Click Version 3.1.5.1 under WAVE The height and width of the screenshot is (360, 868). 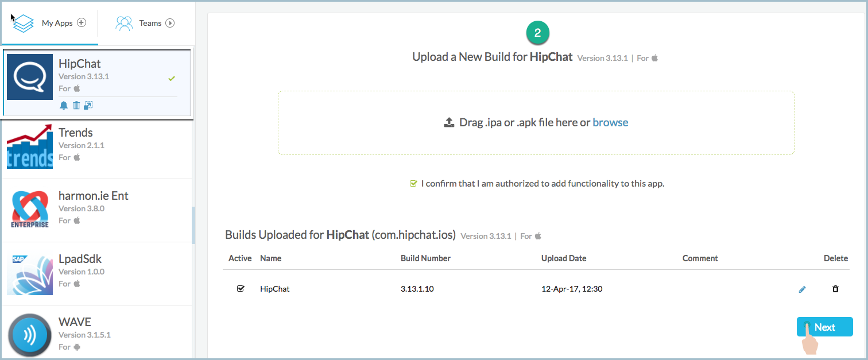click(84, 335)
